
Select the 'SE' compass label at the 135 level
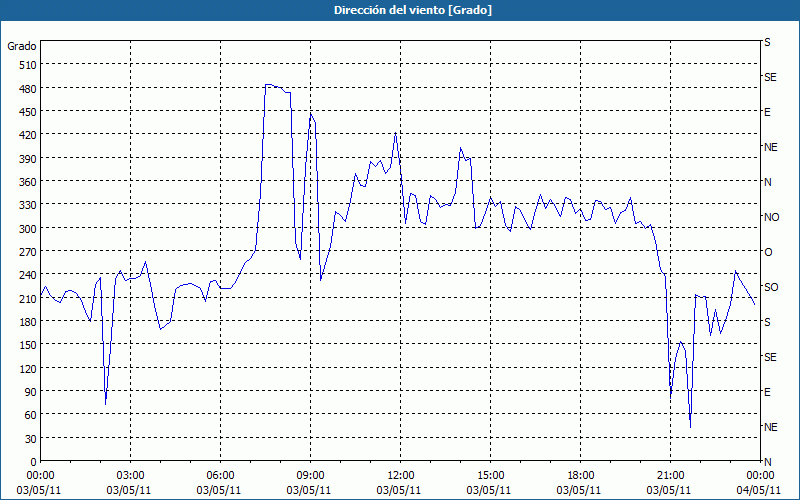(x=770, y=357)
